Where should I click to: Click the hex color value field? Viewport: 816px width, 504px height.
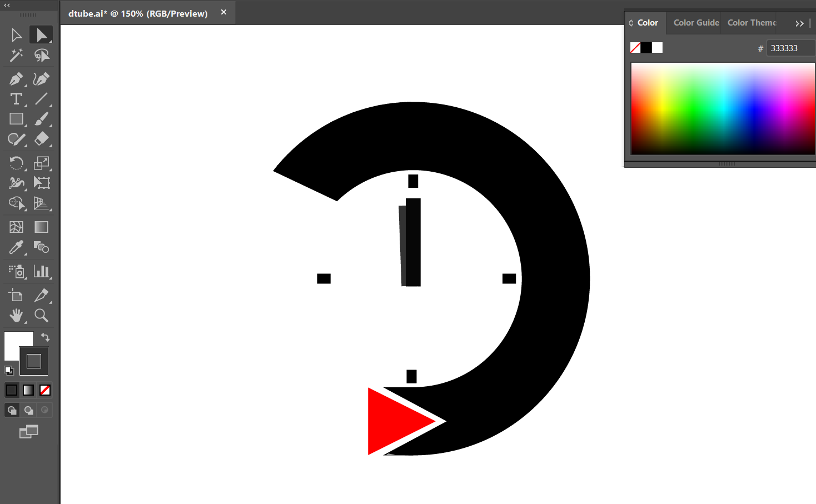point(791,48)
